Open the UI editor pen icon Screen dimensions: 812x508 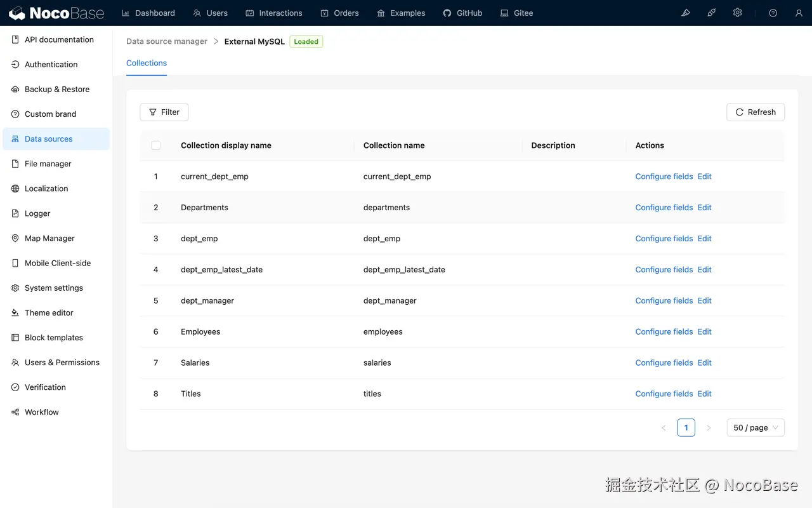pyautogui.click(x=685, y=13)
